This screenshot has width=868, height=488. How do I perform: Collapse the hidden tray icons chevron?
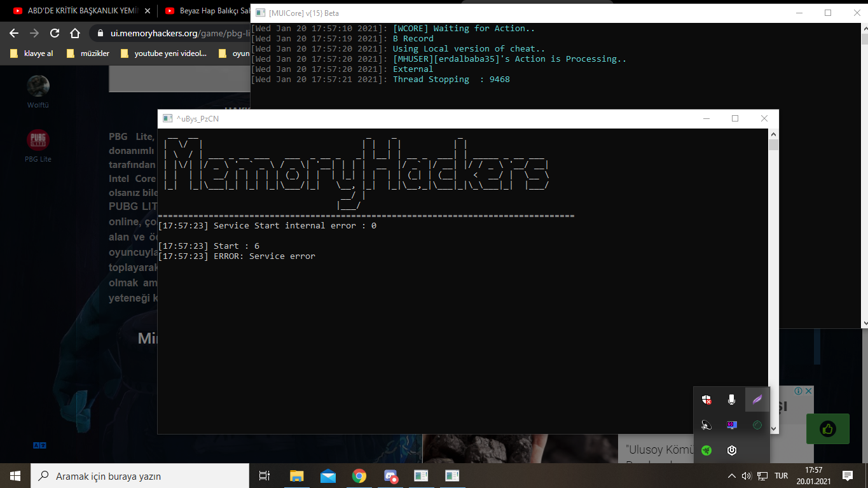tap(732, 476)
